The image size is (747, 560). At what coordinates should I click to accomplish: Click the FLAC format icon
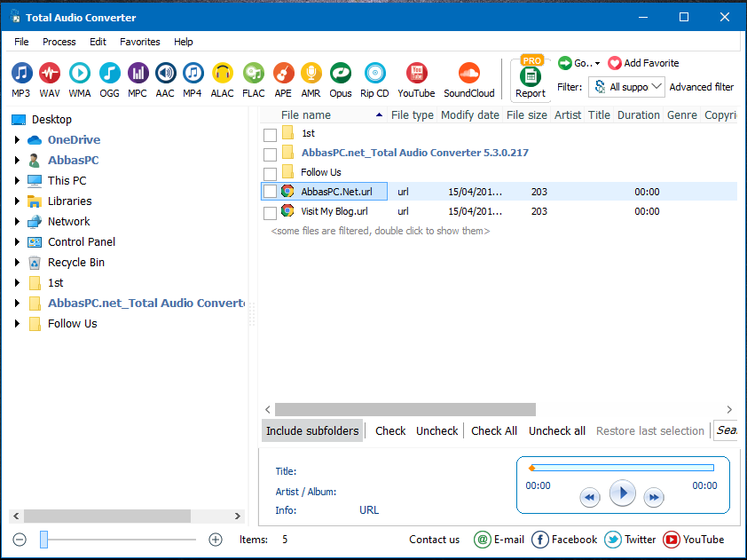tap(254, 74)
